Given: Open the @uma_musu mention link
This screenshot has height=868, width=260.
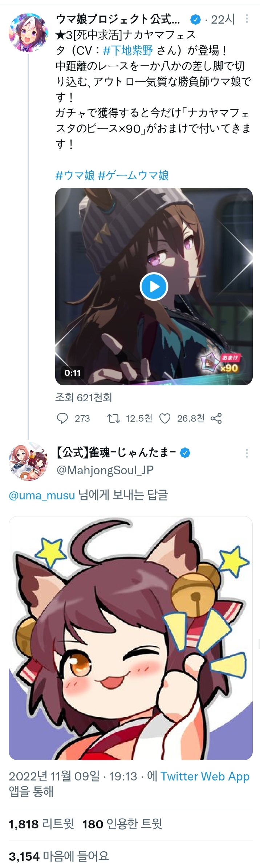Looking at the screenshot, I should [42, 495].
